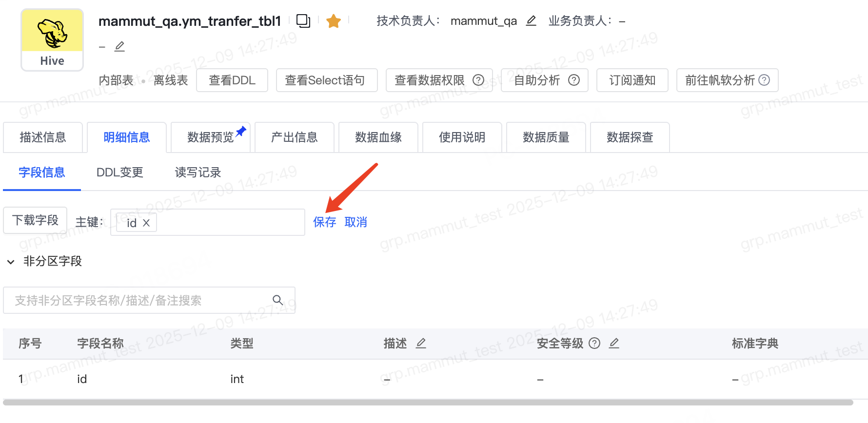Open the DDL变更 sub-tab
The width and height of the screenshot is (868, 423).
pos(119,172)
